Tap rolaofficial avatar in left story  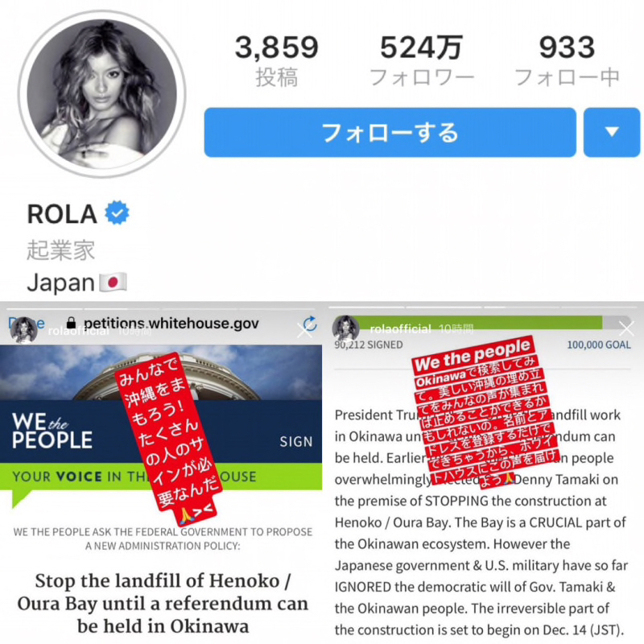click(x=24, y=329)
